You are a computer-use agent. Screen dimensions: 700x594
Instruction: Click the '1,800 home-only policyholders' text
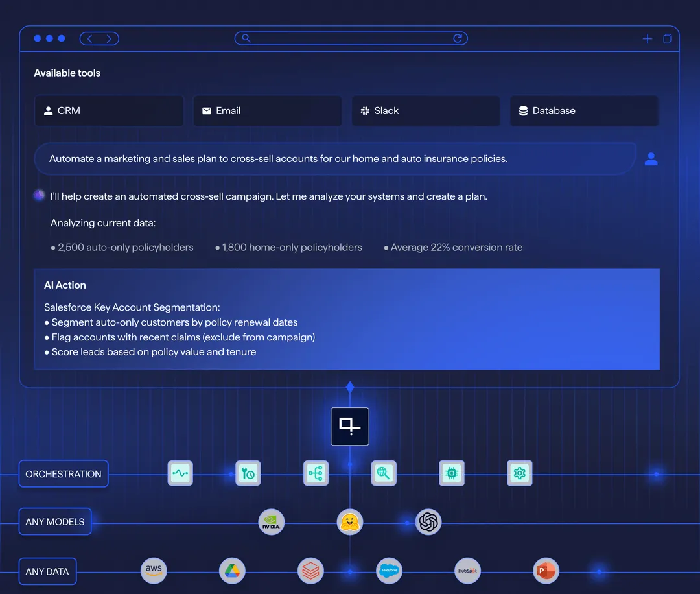(292, 248)
